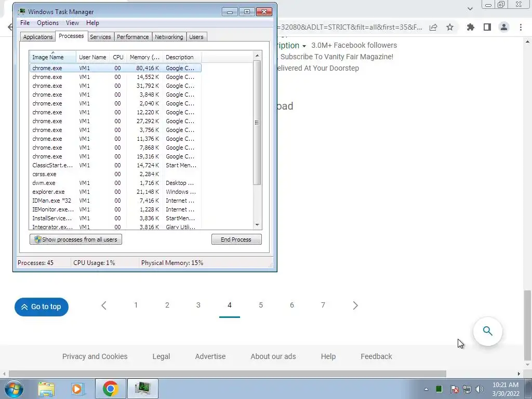Select dwm.exe process row
The width and height of the screenshot is (532, 399).
[115, 183]
